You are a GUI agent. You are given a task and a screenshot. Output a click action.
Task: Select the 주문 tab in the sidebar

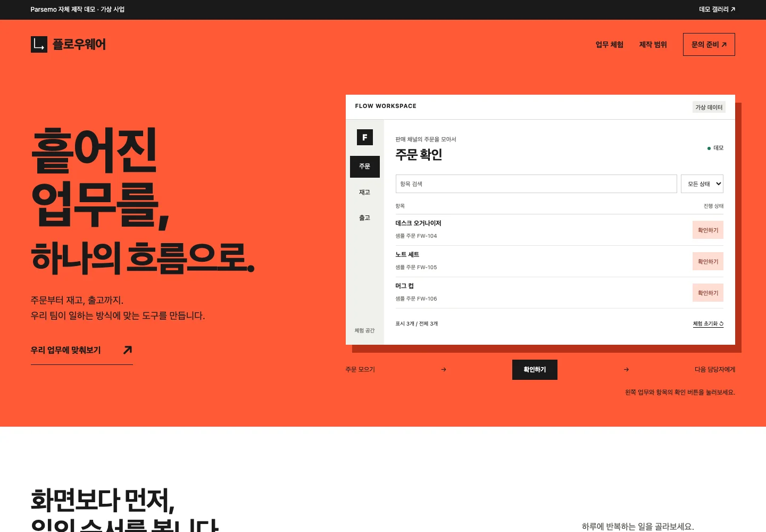pyautogui.click(x=365, y=167)
